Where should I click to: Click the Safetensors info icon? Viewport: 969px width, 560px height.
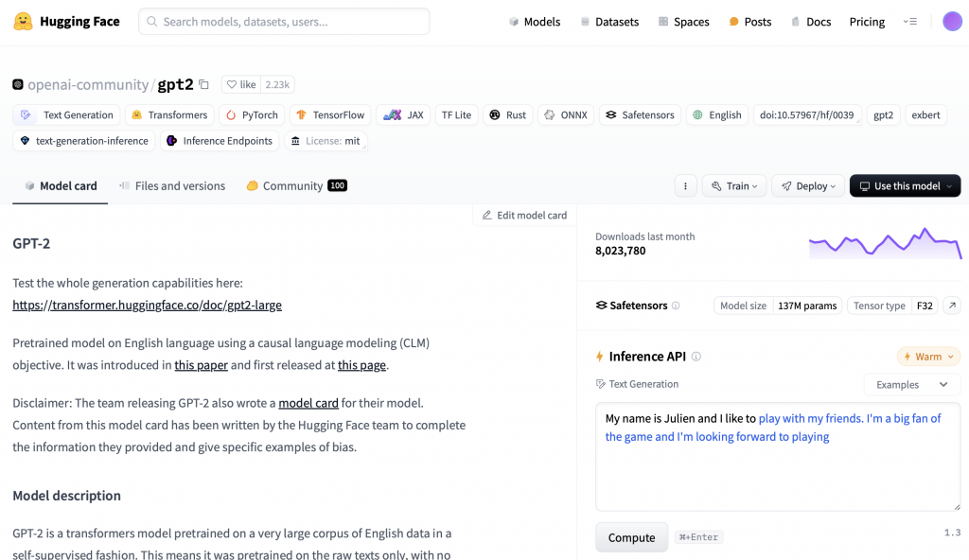coord(676,306)
